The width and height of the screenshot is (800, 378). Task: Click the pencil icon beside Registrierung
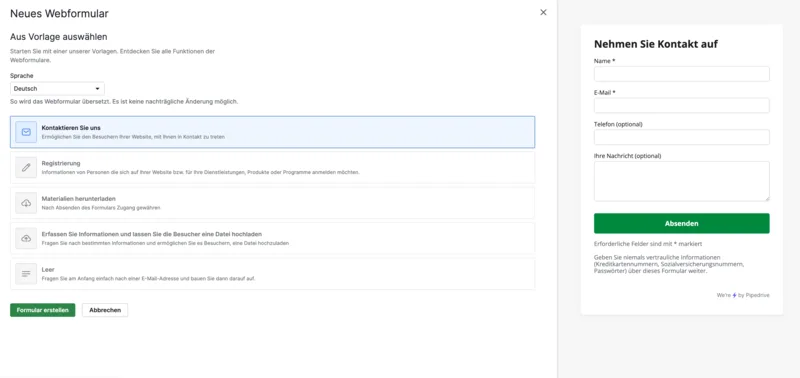coord(26,167)
